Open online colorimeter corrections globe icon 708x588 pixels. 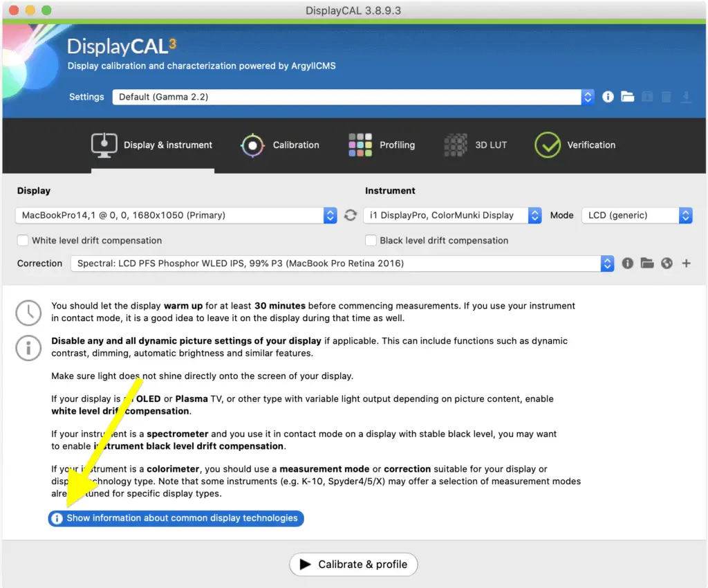click(667, 264)
